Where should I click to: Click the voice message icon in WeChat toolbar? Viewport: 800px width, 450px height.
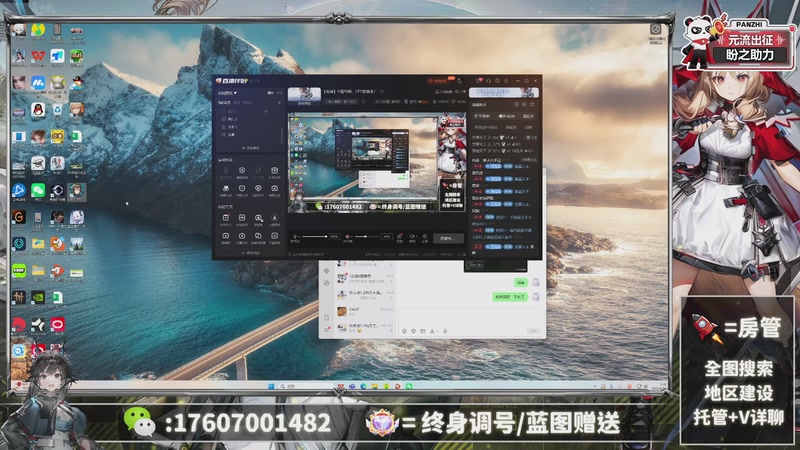click(444, 330)
